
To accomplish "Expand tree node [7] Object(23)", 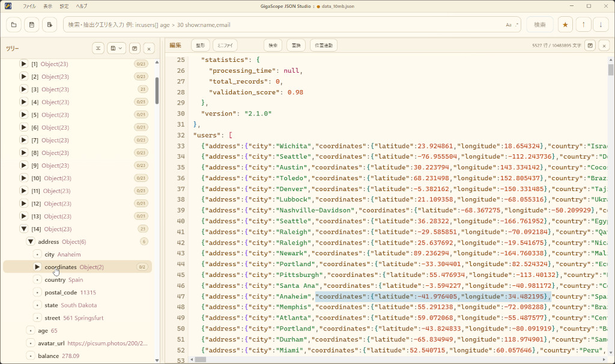I will (24, 140).
